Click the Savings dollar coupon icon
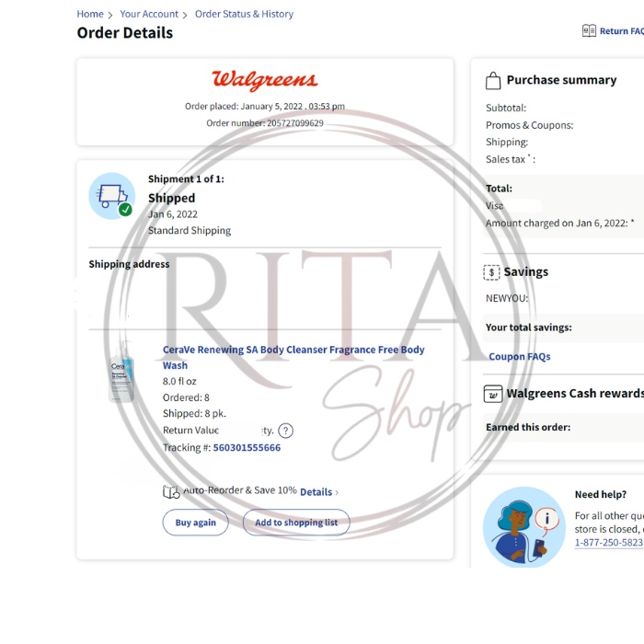 (492, 272)
